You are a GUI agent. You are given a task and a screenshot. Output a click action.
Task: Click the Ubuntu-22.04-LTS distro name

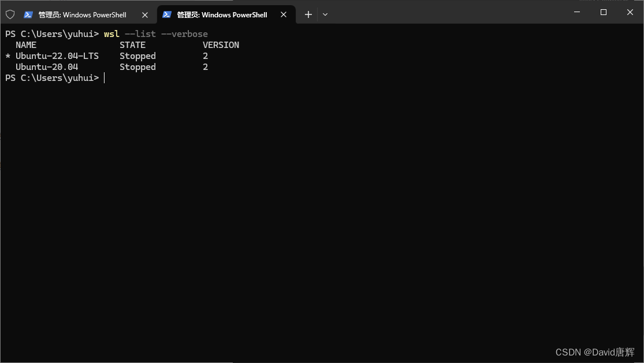pos(57,56)
